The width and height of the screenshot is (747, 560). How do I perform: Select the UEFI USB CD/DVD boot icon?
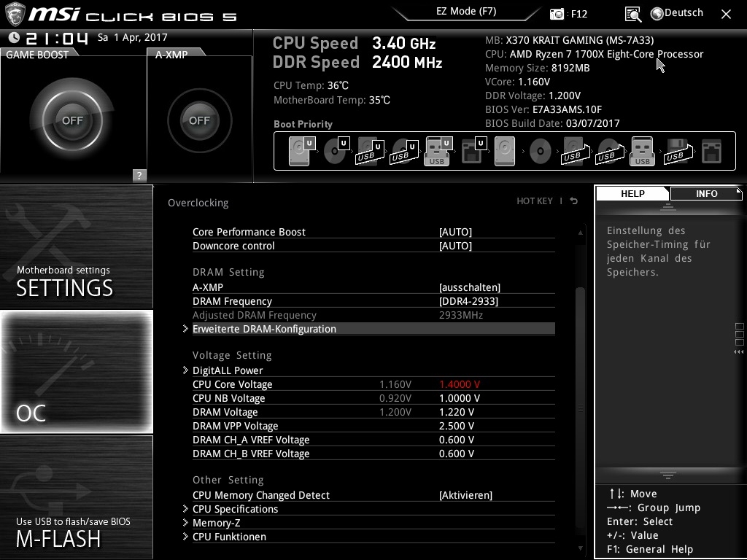coord(404,152)
